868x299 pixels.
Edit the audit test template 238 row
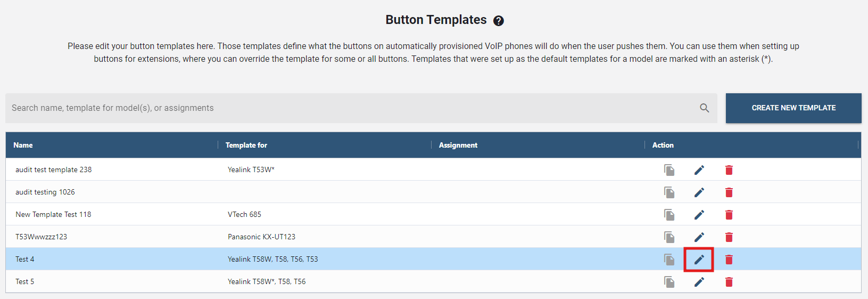[699, 170]
